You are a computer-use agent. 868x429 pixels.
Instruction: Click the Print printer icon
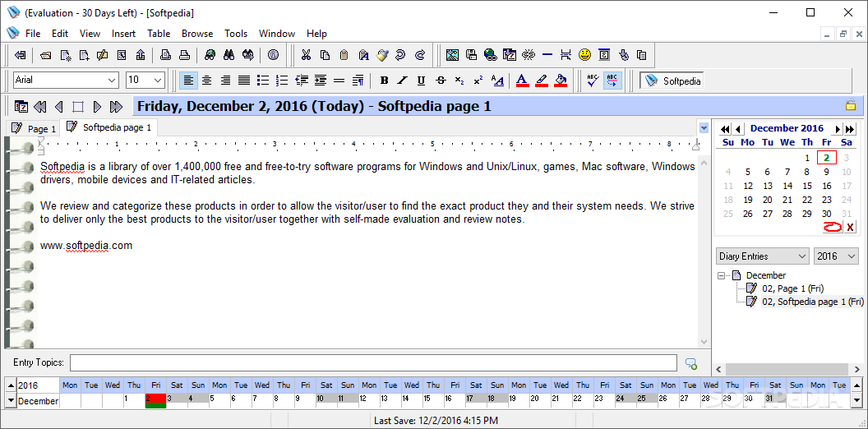point(185,55)
